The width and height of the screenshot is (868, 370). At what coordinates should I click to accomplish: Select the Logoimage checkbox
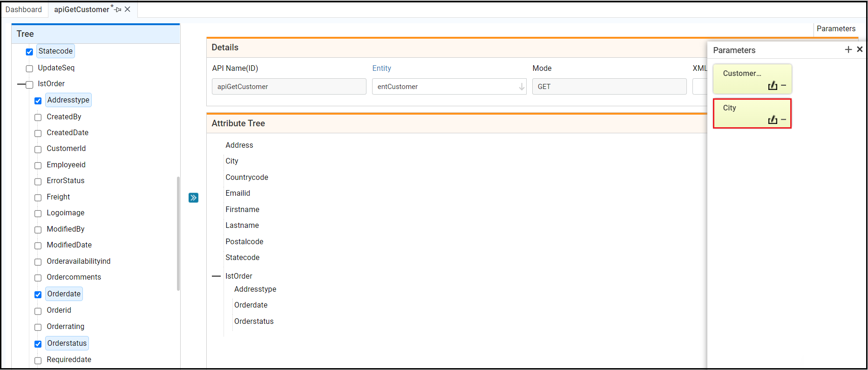point(38,213)
